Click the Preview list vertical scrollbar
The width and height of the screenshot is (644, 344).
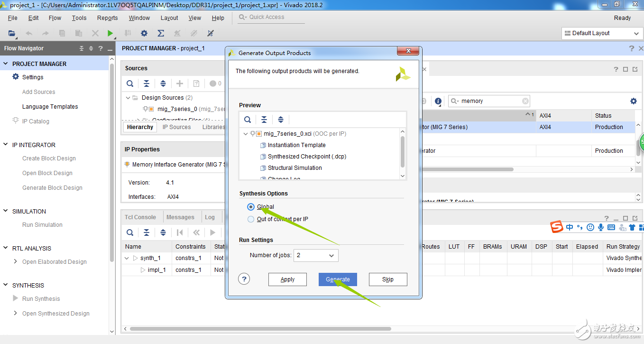click(403, 152)
